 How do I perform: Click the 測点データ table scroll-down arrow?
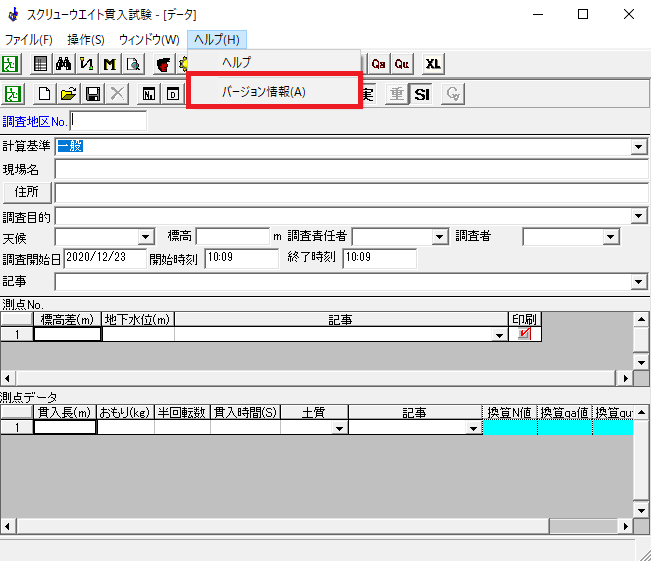point(641,511)
